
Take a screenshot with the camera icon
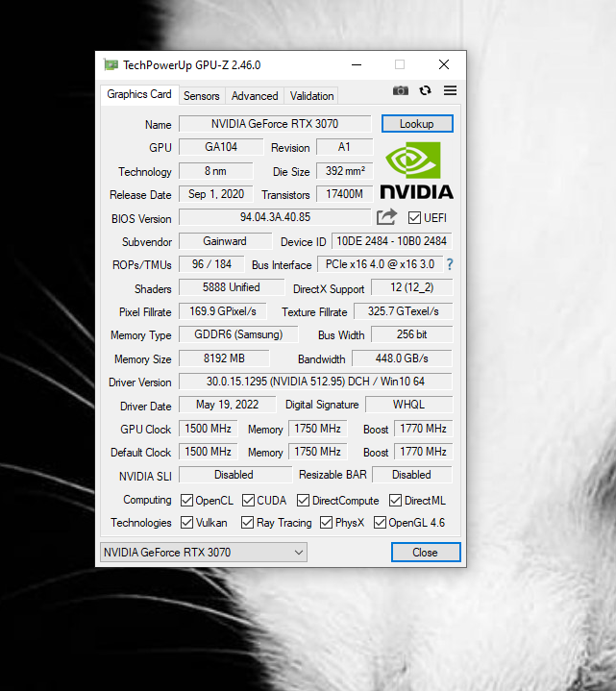click(x=400, y=90)
